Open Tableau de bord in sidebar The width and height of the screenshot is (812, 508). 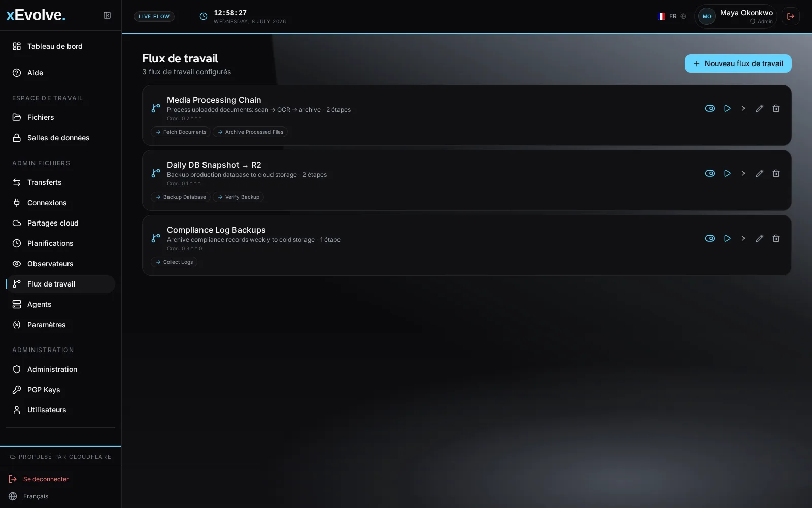tap(60, 46)
